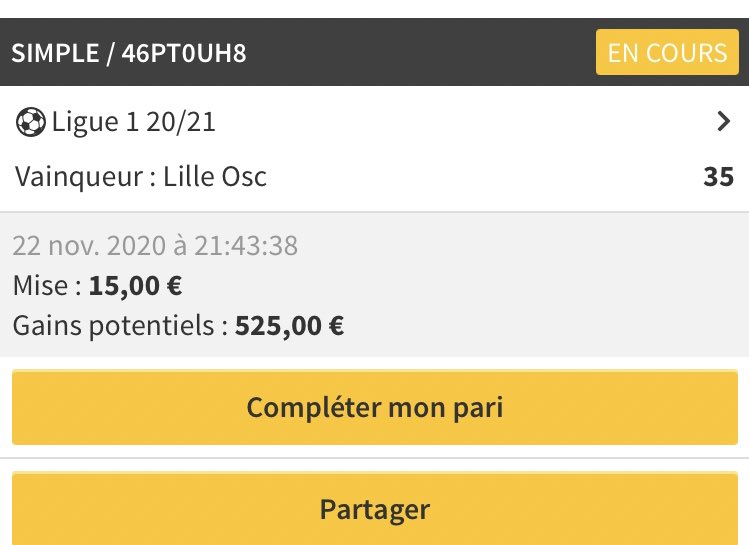Click the stake amount 15,00 €
749x545 pixels.
pos(135,286)
